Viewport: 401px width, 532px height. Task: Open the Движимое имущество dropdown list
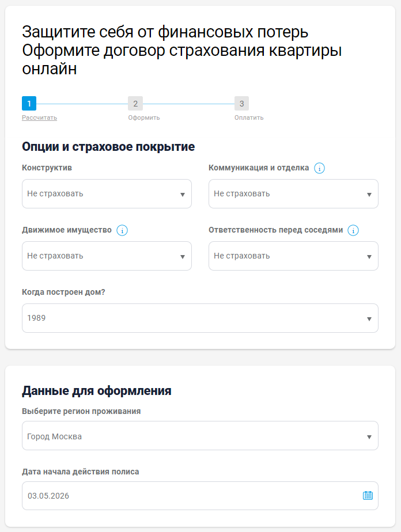pos(107,256)
